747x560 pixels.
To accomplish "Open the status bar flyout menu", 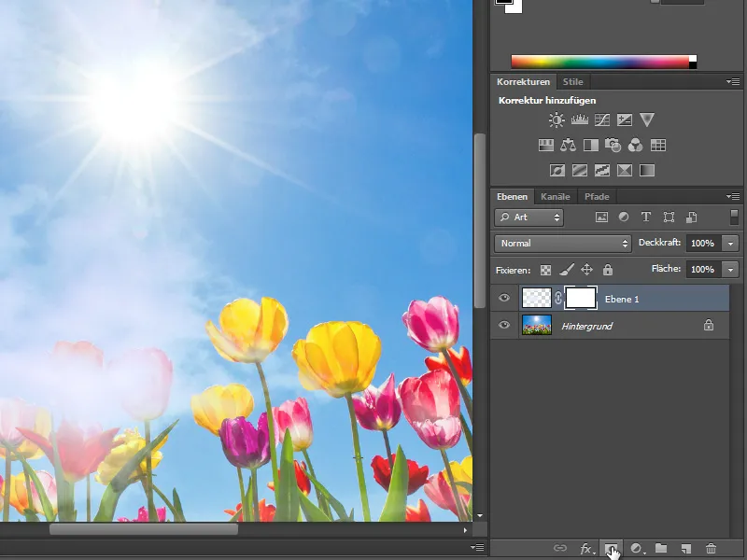I will pos(477,548).
